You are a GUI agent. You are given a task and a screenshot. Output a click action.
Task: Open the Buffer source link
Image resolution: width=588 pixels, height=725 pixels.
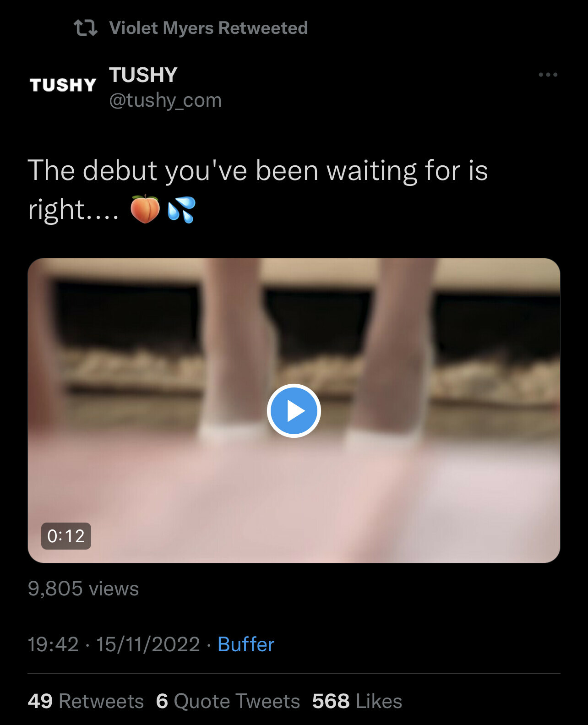[246, 644]
